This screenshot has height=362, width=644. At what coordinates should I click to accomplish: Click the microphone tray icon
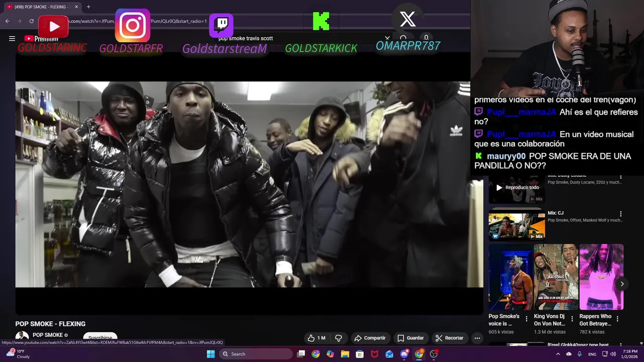pyautogui.click(x=580, y=354)
